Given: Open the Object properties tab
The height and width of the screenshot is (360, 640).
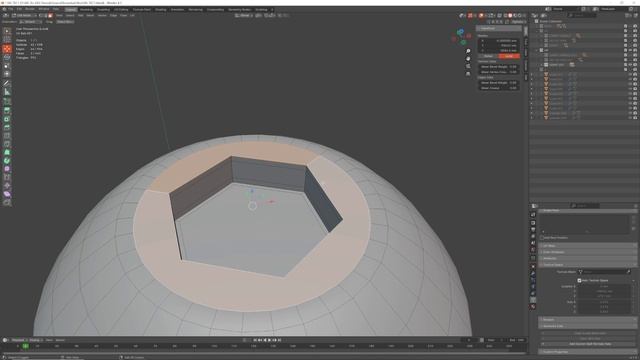Looking at the screenshot, I should pos(533,266).
